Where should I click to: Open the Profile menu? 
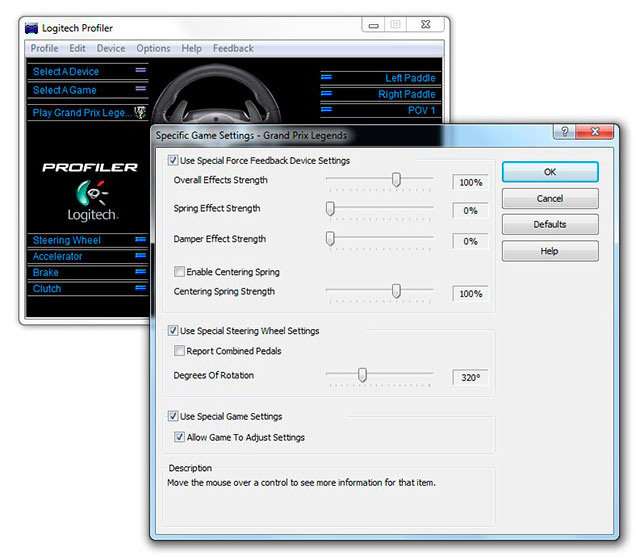pyautogui.click(x=44, y=48)
